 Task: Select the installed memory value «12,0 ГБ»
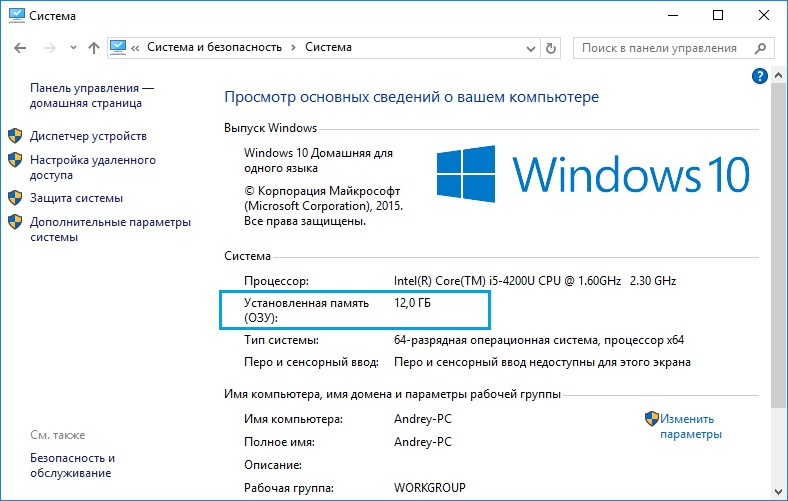(x=412, y=303)
